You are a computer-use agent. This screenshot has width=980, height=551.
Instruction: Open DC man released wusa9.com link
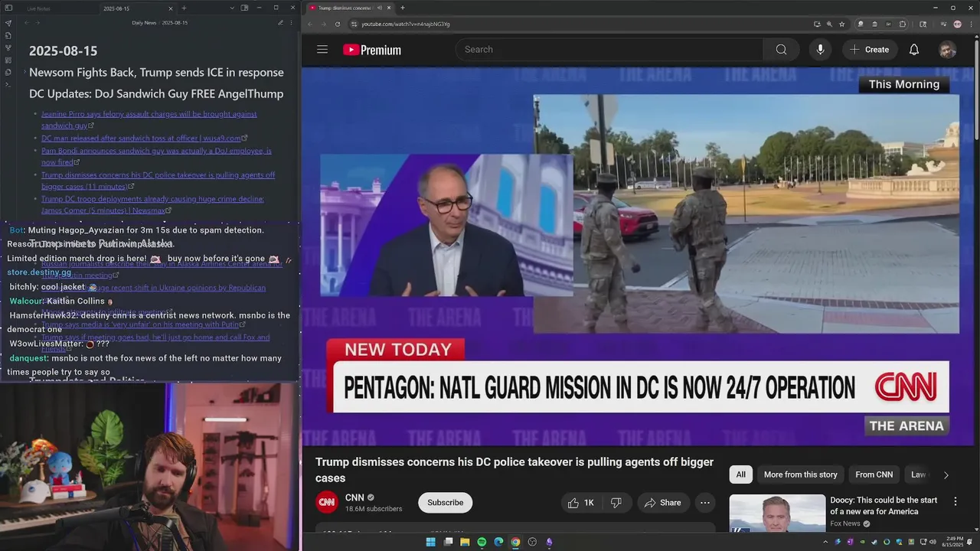tap(143, 139)
